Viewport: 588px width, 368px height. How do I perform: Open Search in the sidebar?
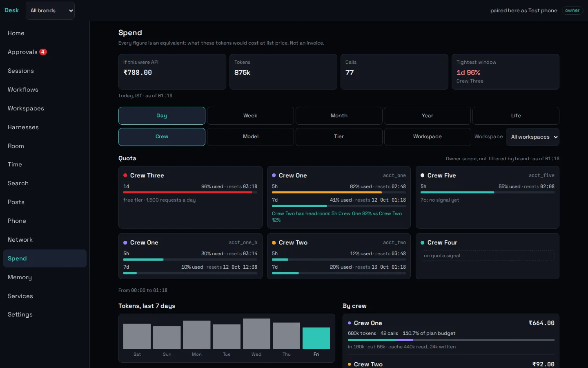click(x=45, y=183)
